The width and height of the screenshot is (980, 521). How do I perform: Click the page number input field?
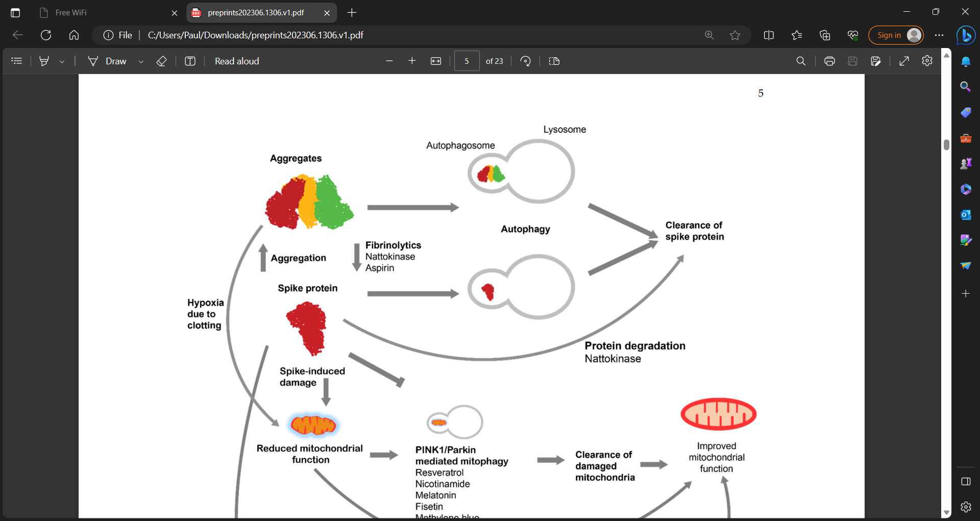[467, 61]
